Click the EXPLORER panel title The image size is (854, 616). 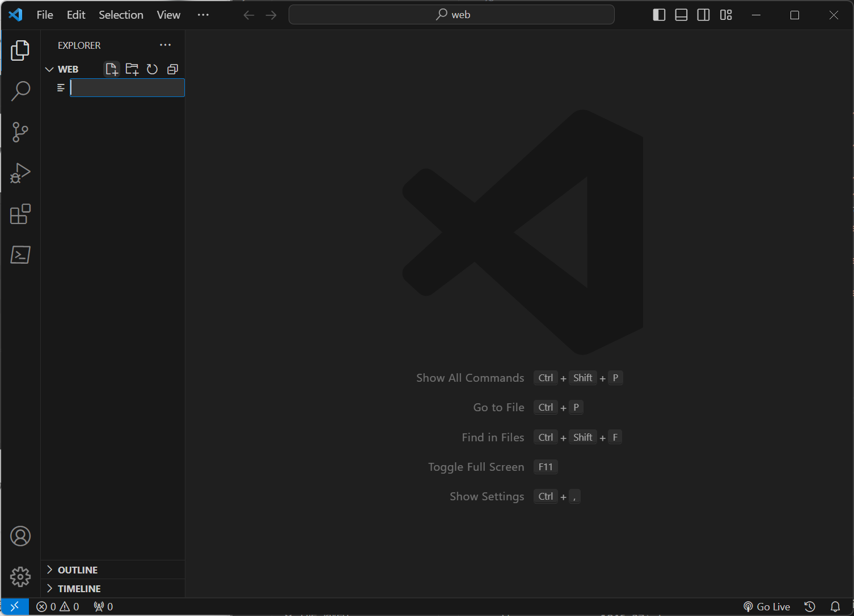click(x=79, y=45)
